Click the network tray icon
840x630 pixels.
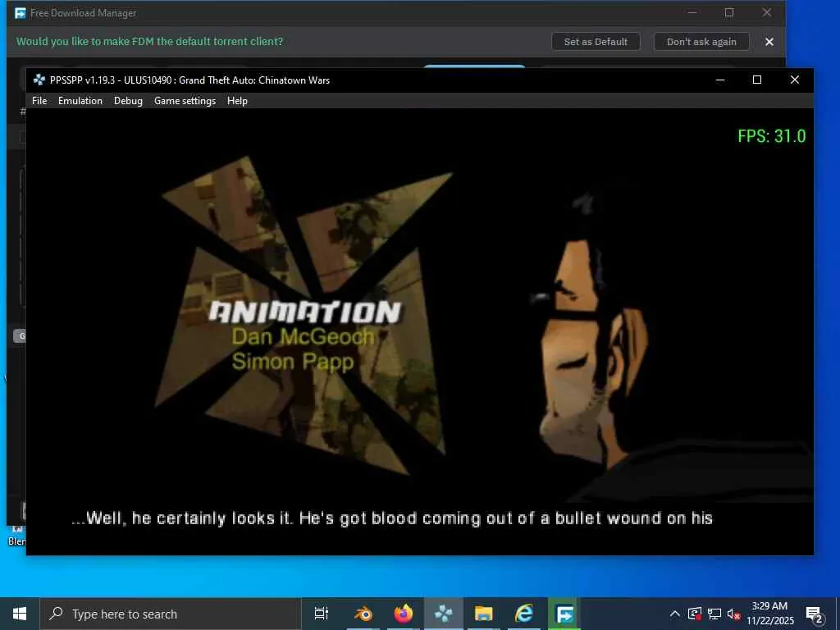[x=714, y=614]
